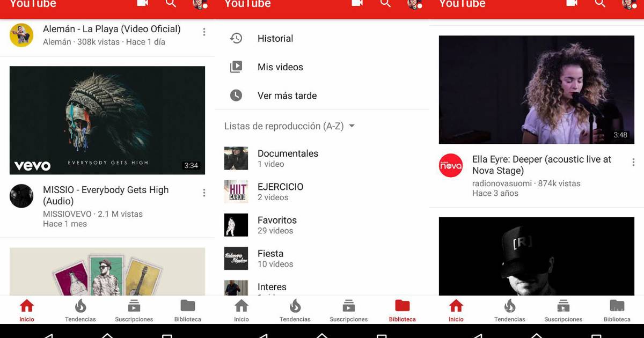Open the Favoritos playlist with 29 videos
The width and height of the screenshot is (644, 338).
tap(276, 225)
